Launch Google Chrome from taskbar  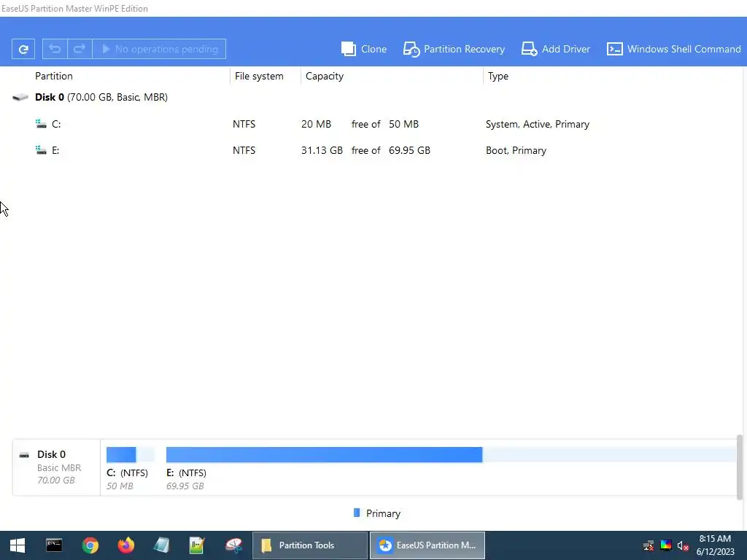[90, 545]
